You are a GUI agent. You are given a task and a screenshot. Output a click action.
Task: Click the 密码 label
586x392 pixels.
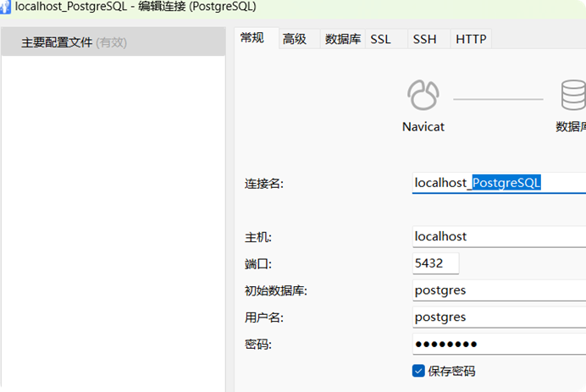[258, 345]
